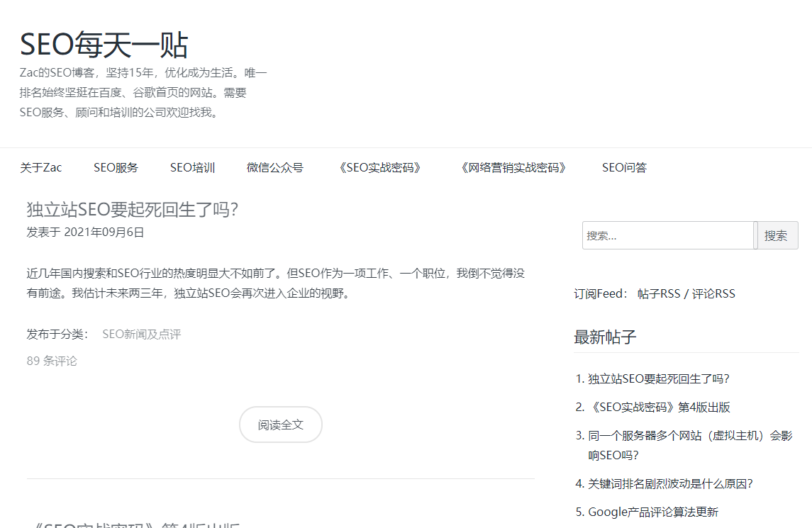Click the 搜索 search button
Viewport: 812px width, 528px height.
(777, 235)
